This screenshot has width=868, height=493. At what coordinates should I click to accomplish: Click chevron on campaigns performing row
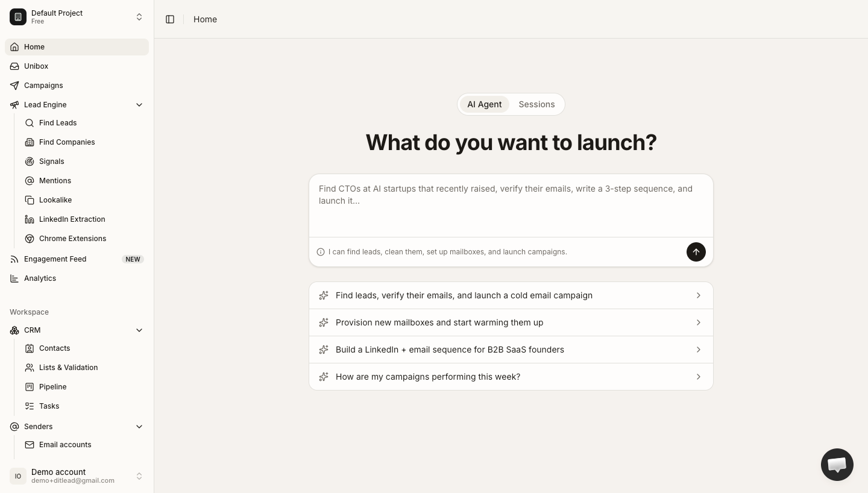(x=699, y=377)
